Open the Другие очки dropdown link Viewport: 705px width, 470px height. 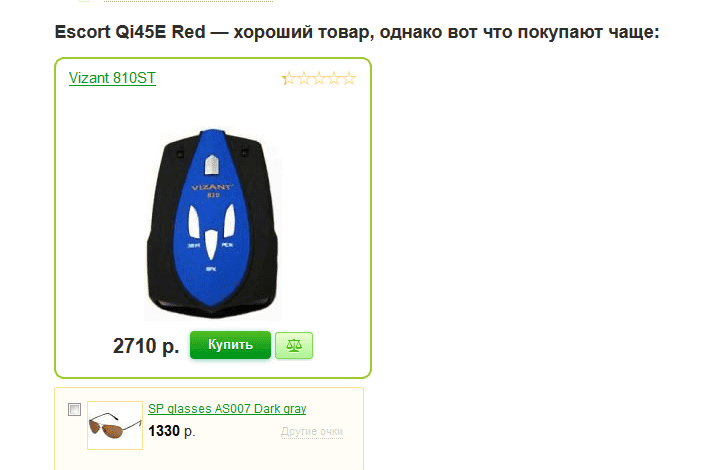312,432
